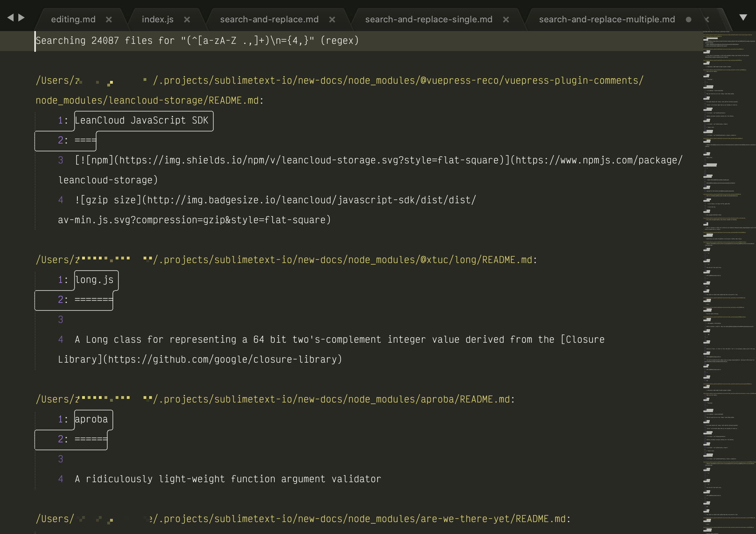Screen dimensions: 756x534
Task: Click the 'LeanCloud JavaScript SDK' match
Action: [142, 120]
